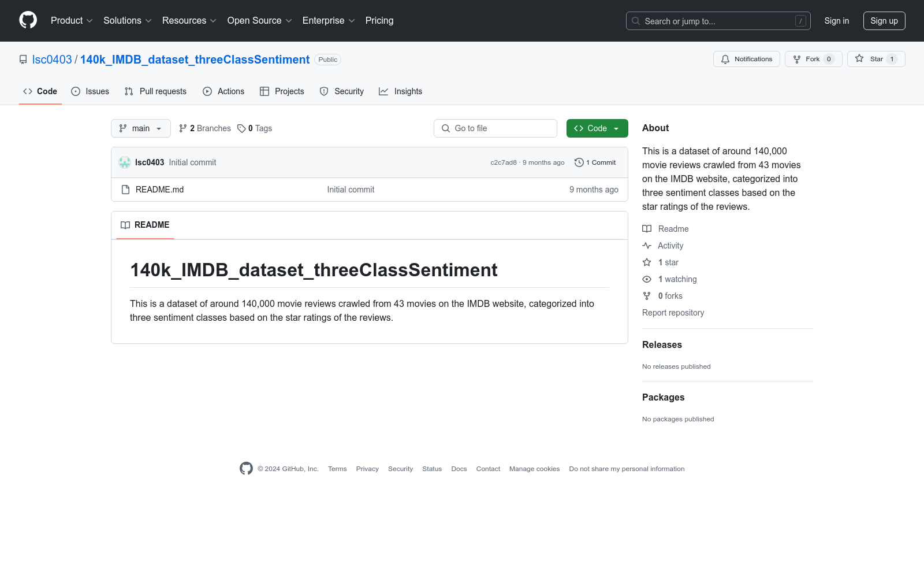The width and height of the screenshot is (924, 578).
Task: Focus the Search or jump to field
Action: point(718,21)
